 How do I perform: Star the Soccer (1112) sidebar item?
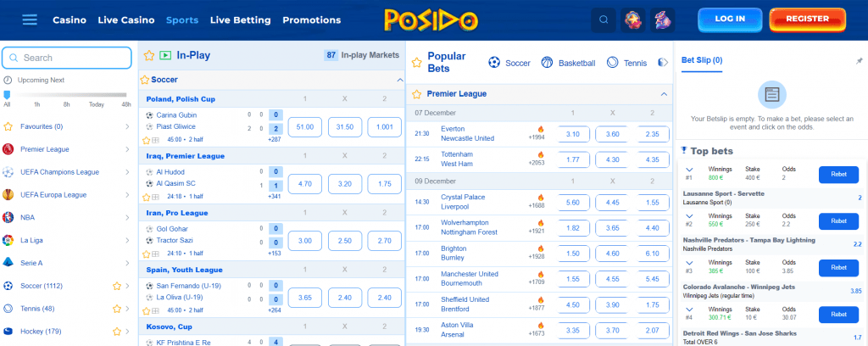click(117, 286)
